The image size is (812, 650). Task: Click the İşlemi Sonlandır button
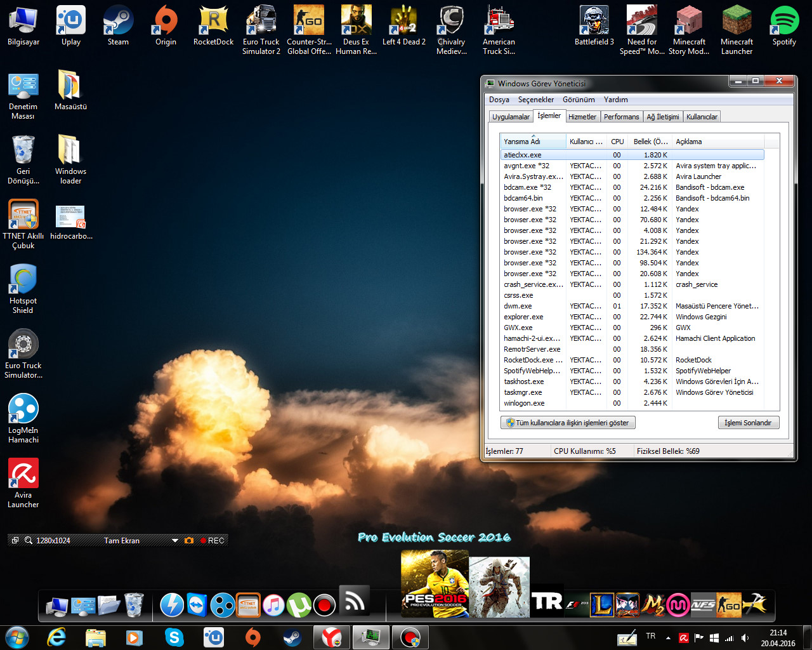click(x=749, y=422)
